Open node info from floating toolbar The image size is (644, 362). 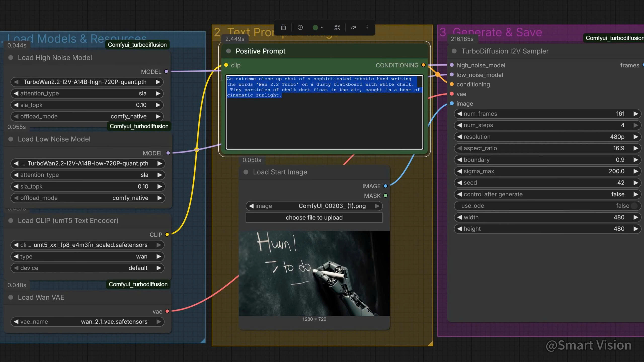click(300, 27)
